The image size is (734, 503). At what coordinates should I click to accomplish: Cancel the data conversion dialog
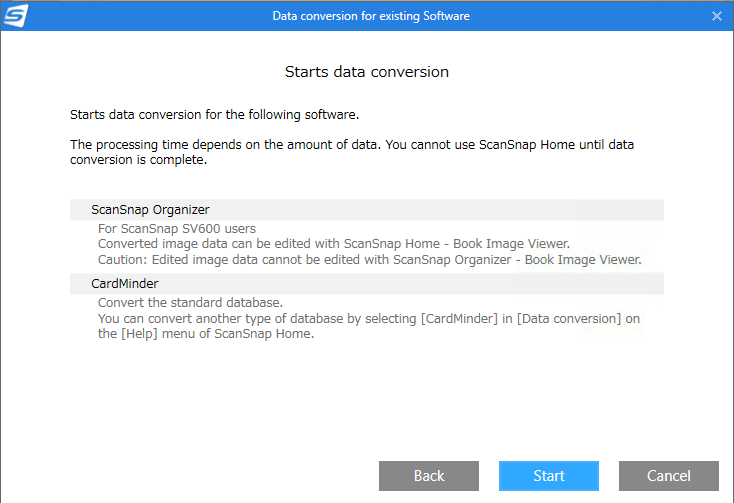coord(668,476)
